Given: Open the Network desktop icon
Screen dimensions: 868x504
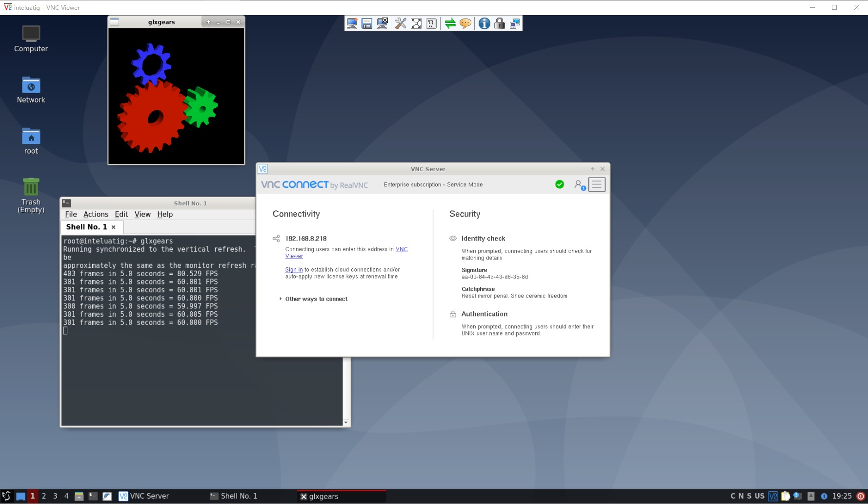Looking at the screenshot, I should [31, 90].
